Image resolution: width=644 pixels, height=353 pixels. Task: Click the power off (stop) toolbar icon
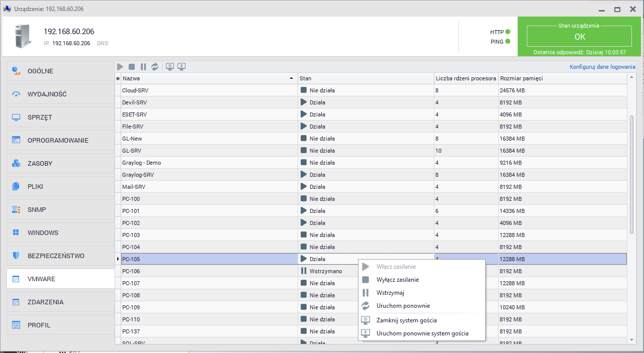click(x=132, y=67)
